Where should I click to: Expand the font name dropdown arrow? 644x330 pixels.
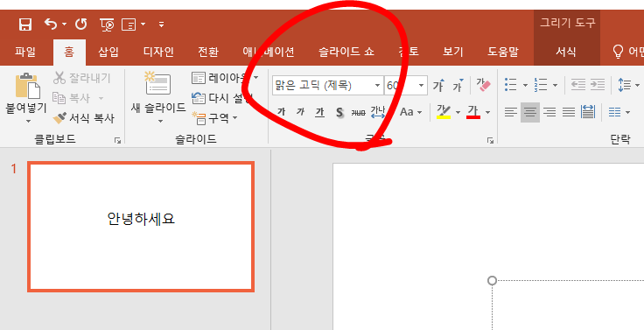pos(377,86)
